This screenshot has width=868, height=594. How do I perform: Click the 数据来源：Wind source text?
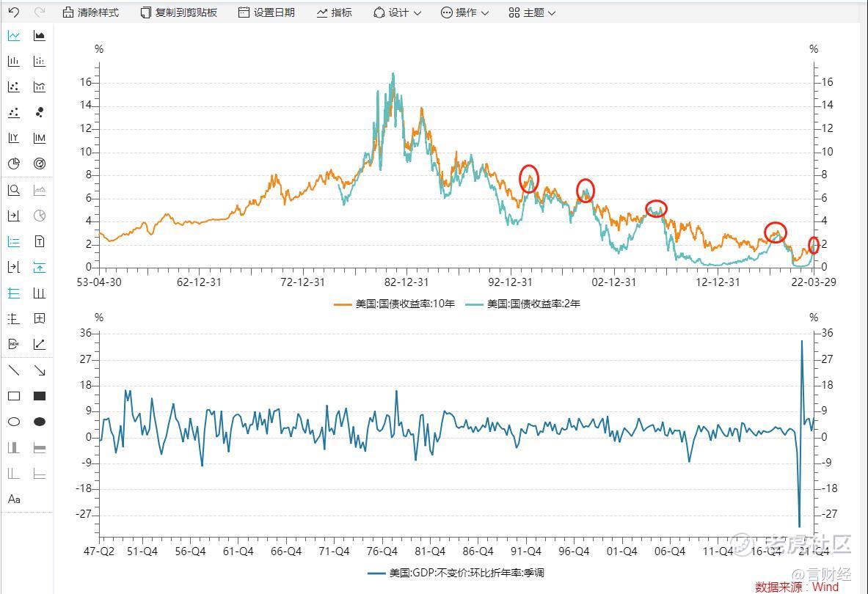click(x=797, y=587)
